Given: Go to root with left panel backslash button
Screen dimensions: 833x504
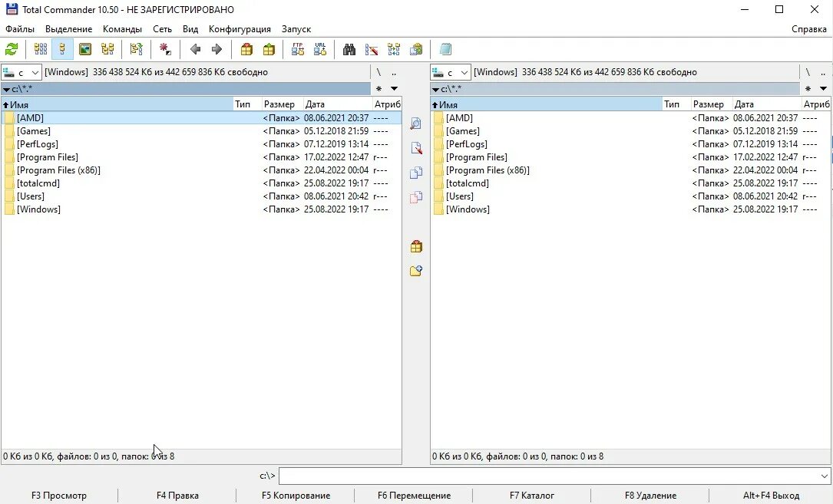Looking at the screenshot, I should pyautogui.click(x=378, y=72).
